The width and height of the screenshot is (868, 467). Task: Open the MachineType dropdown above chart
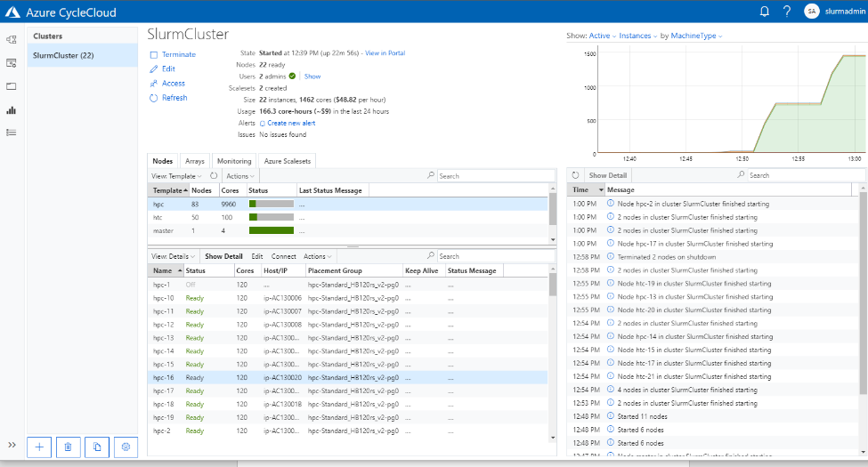tap(696, 36)
